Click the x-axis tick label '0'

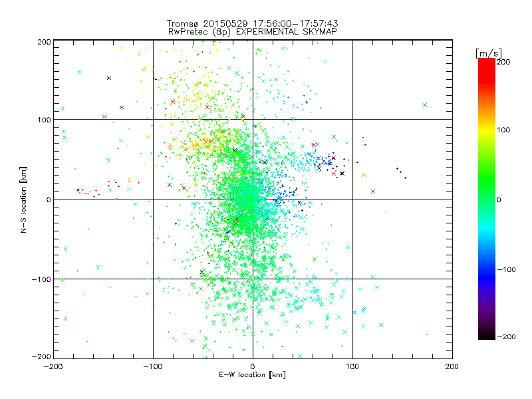(x=253, y=366)
